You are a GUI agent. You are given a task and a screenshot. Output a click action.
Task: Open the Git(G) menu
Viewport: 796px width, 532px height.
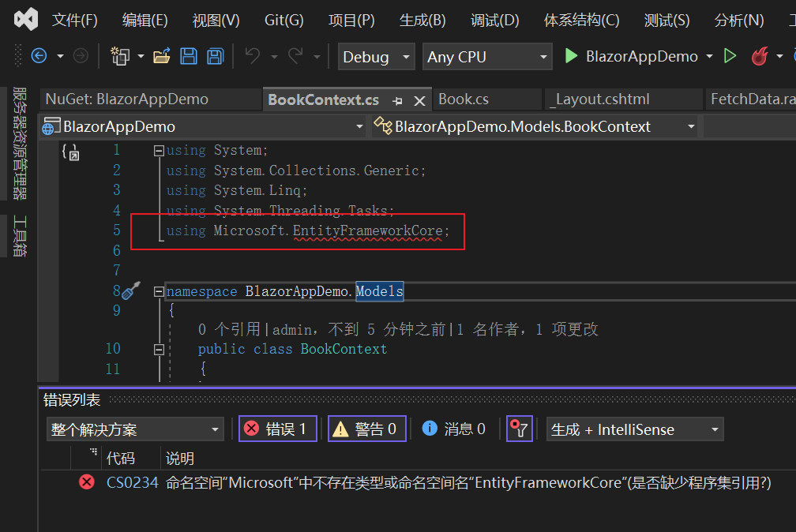(x=283, y=20)
